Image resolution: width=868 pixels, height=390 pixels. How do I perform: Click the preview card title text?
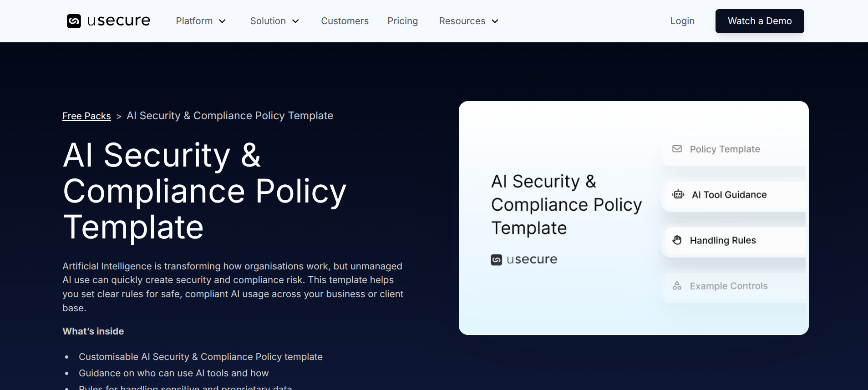coord(566,204)
